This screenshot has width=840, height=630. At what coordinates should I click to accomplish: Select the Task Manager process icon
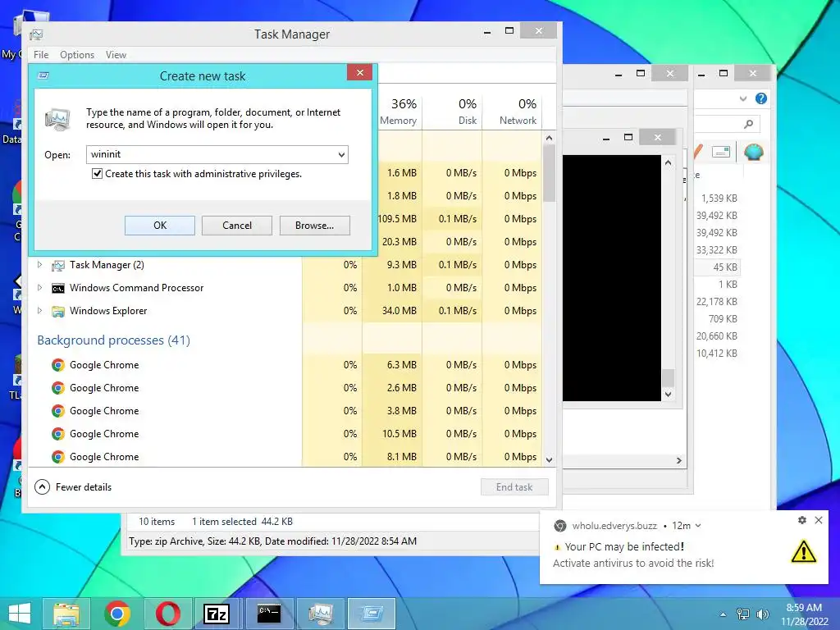58,265
